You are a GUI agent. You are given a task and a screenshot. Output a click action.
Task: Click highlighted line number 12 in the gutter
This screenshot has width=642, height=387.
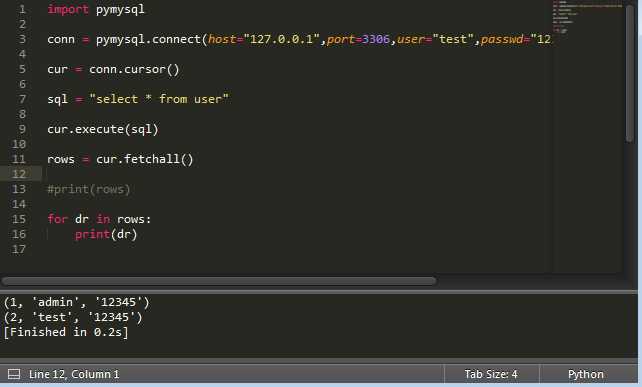point(19,174)
